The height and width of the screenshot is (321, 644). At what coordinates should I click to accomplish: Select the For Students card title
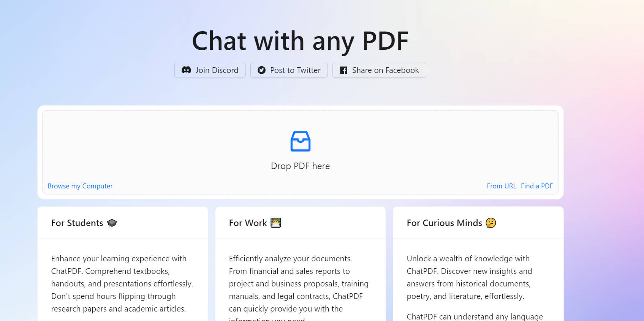click(x=77, y=223)
